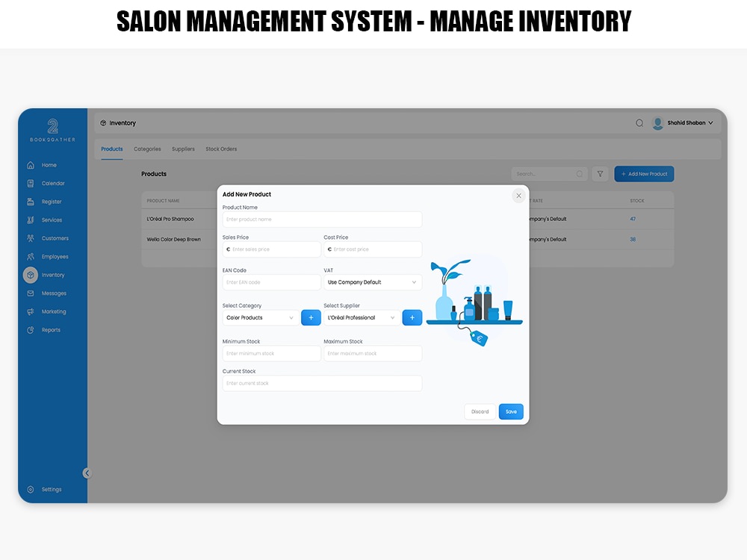This screenshot has width=747, height=560.
Task: Add a new category with plus button
Action: [x=311, y=317]
